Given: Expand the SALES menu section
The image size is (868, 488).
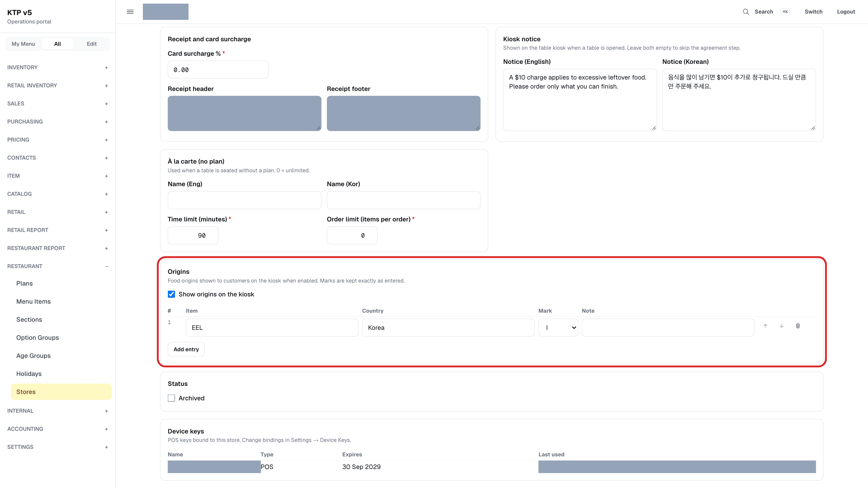Looking at the screenshot, I should click(58, 103).
